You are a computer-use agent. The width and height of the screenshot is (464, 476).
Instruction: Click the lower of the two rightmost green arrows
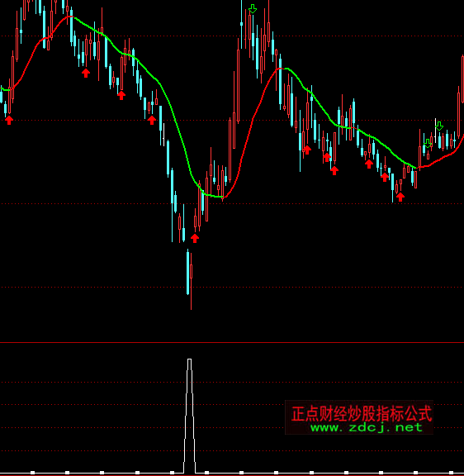[428, 143]
